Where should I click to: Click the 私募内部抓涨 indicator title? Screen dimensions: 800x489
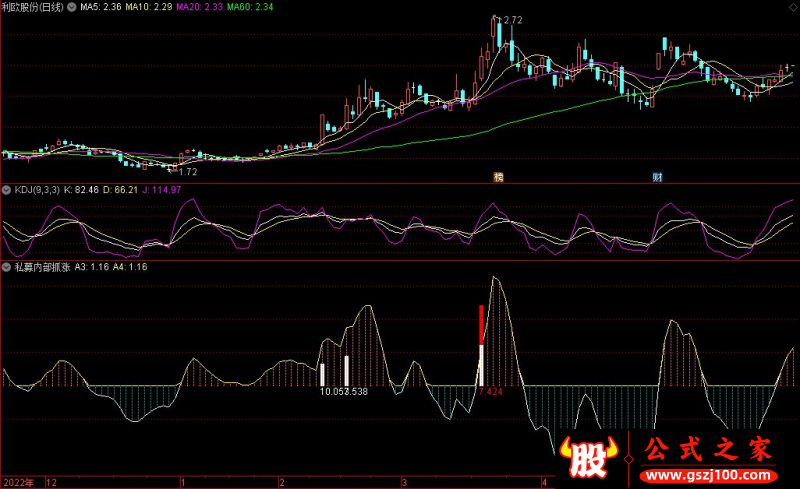pos(40,267)
